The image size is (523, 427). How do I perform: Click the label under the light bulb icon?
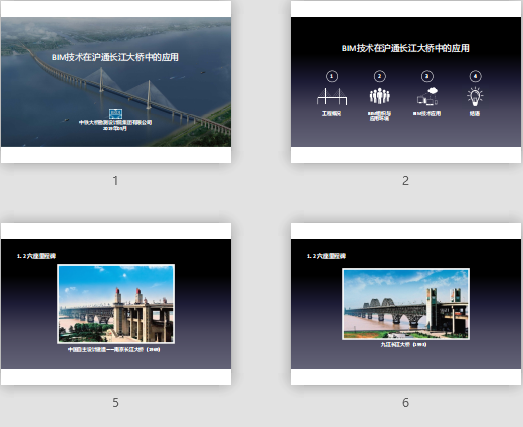475,114
